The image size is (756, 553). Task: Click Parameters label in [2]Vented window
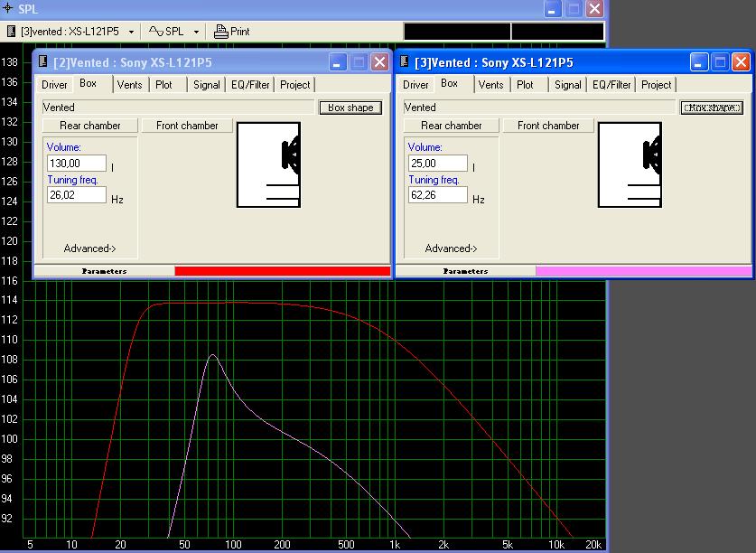click(104, 271)
